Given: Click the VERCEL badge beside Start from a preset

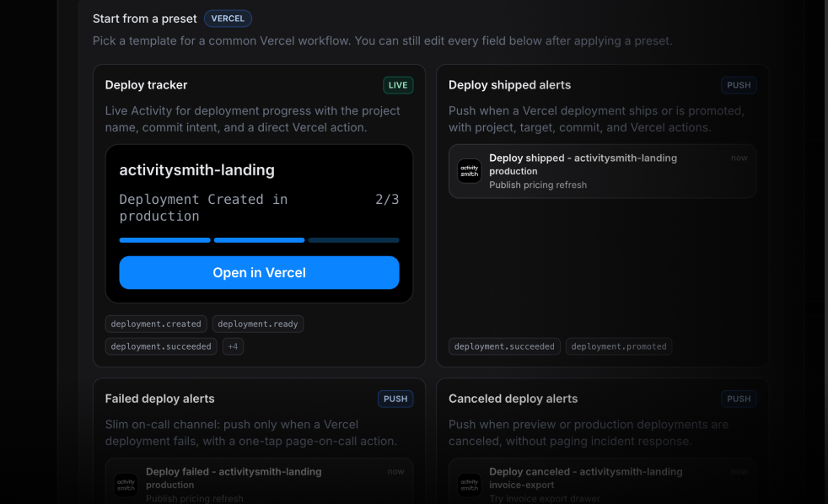Looking at the screenshot, I should click(228, 18).
